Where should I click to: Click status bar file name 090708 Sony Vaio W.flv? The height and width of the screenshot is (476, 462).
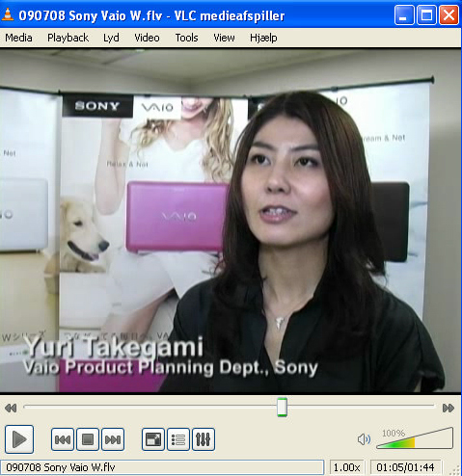coord(162,467)
